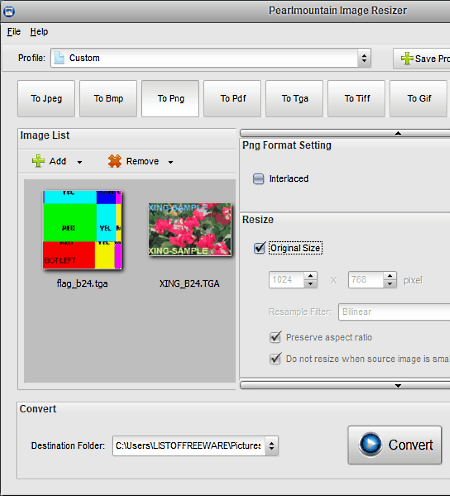Open the Resample Filter Bilinear combo box
The width and height of the screenshot is (450, 496).
pyautogui.click(x=394, y=312)
